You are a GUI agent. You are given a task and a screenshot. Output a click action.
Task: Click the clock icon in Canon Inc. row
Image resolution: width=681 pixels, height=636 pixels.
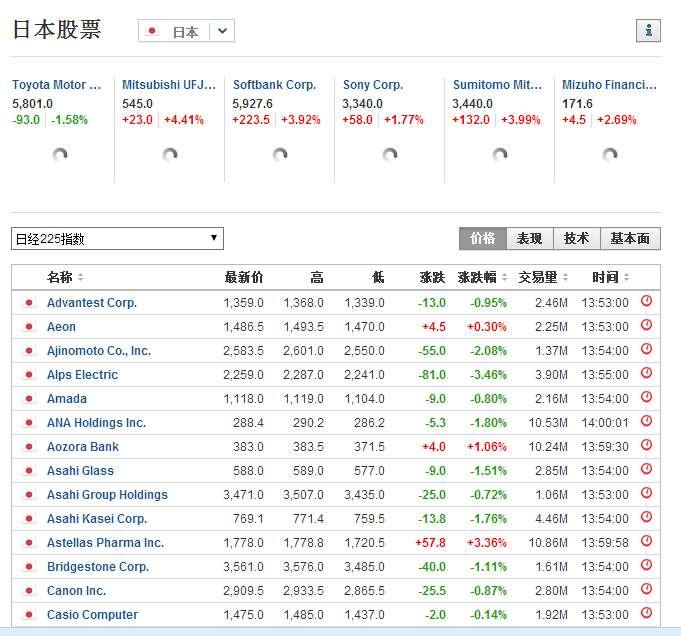[646, 589]
